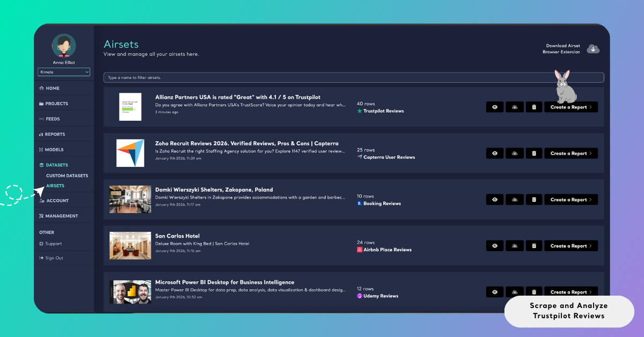
Task: Download the Microsoft Power BI Desktop airset
Action: (514, 292)
